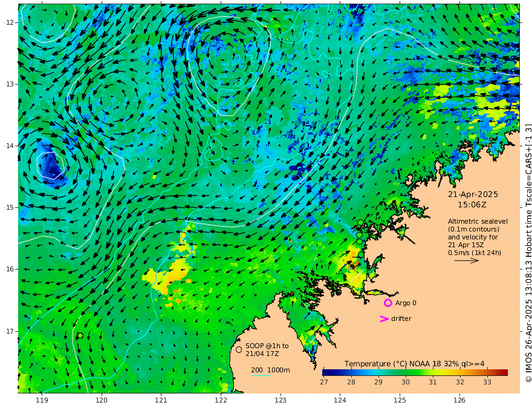
Task: Click the latitude axis label -12
Action: click(x=9, y=22)
